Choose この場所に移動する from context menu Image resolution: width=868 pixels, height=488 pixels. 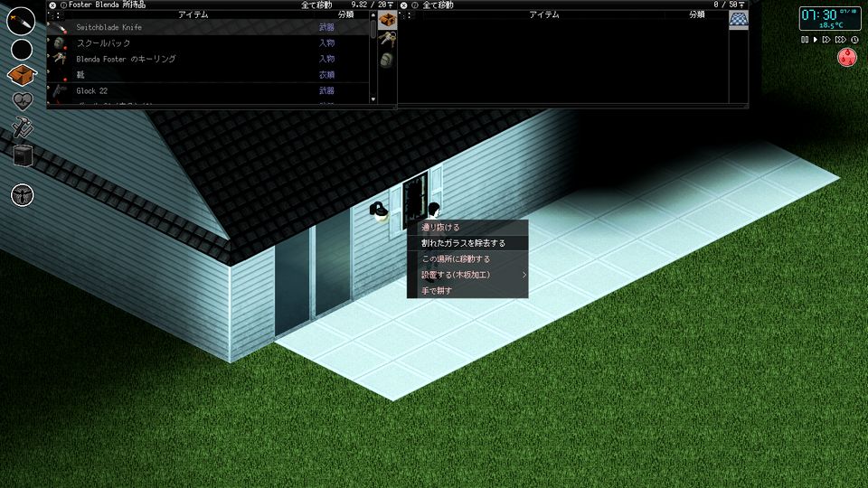point(467,259)
